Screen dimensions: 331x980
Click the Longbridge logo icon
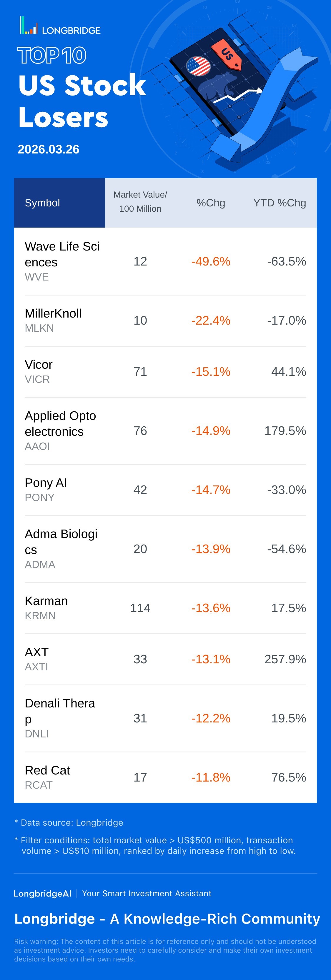(x=29, y=26)
